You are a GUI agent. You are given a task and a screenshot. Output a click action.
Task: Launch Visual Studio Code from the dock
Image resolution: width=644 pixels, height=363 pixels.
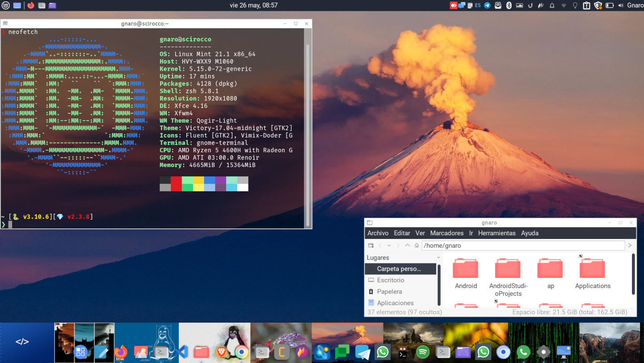click(181, 352)
